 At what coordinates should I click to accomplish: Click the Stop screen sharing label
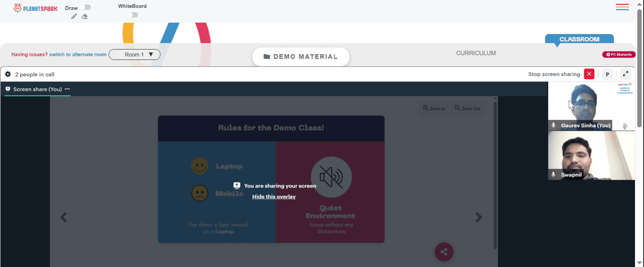coord(554,74)
